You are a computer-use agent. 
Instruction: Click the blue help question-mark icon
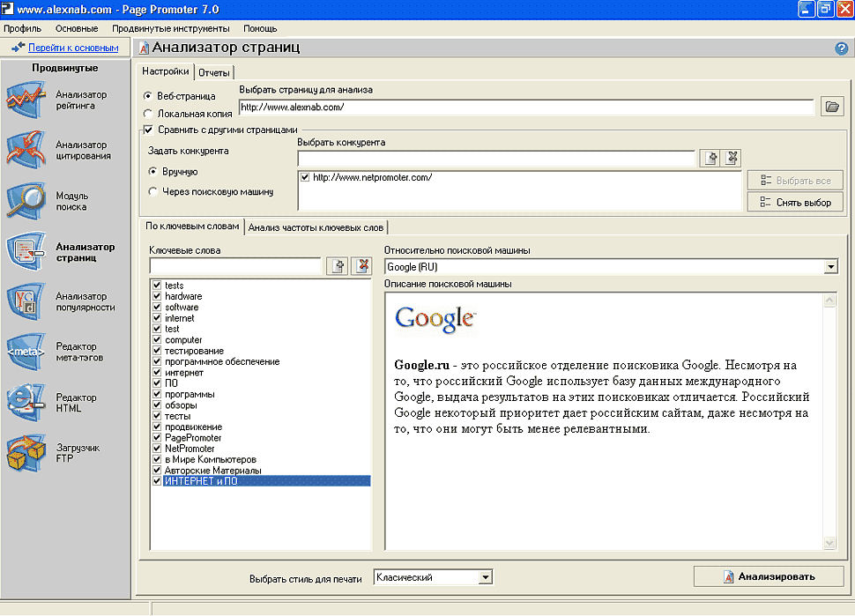[842, 48]
